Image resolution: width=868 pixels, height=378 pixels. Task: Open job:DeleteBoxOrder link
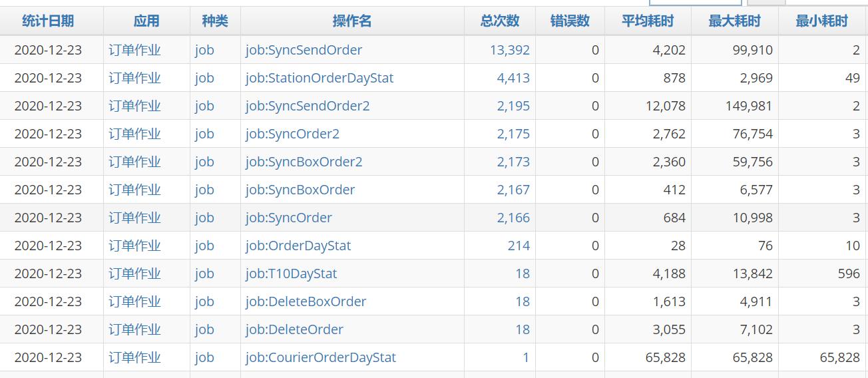pos(306,301)
